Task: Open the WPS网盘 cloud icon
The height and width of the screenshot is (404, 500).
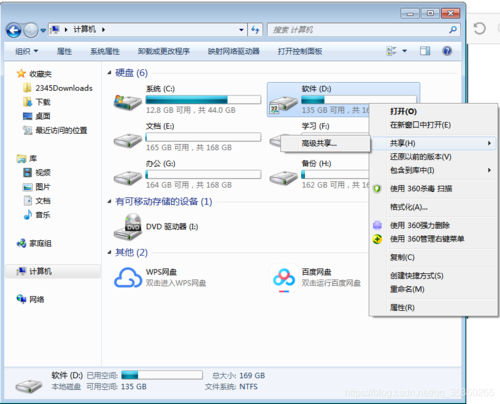Action: [128, 277]
